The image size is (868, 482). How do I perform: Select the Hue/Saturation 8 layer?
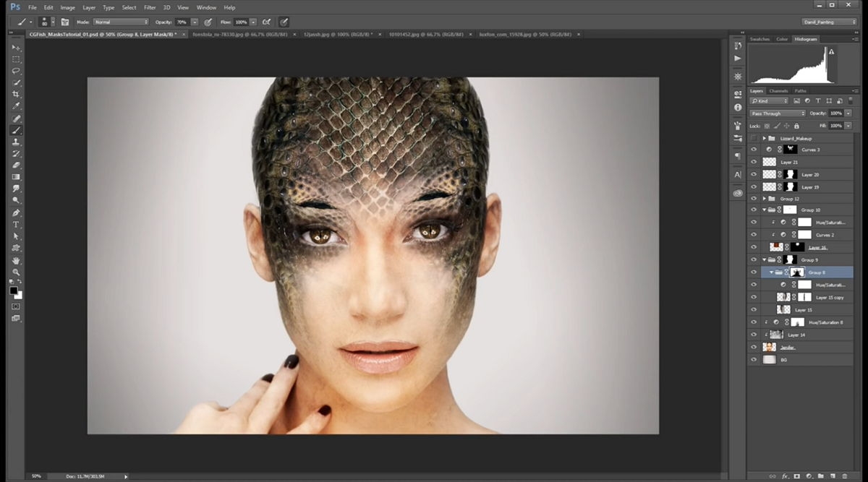click(800, 322)
